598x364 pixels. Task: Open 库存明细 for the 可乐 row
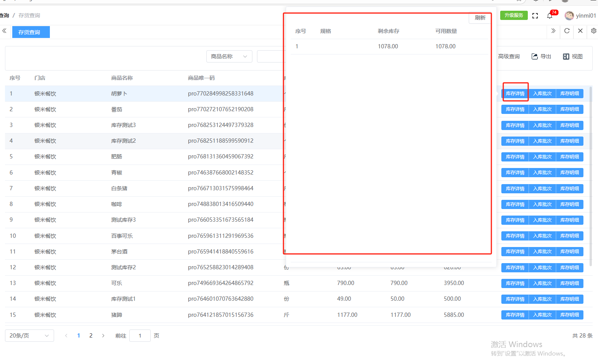(x=569, y=283)
